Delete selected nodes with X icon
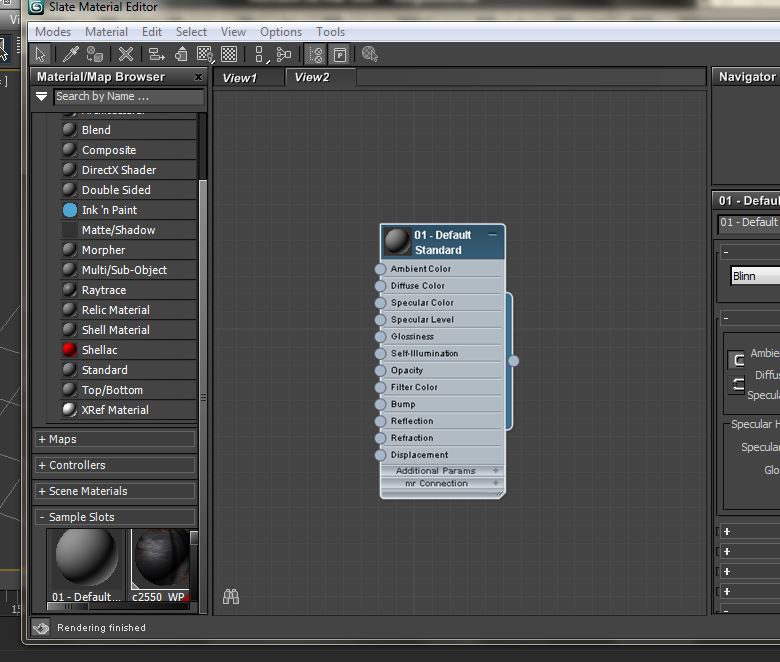Screen dimensions: 780x662 pos(126,54)
